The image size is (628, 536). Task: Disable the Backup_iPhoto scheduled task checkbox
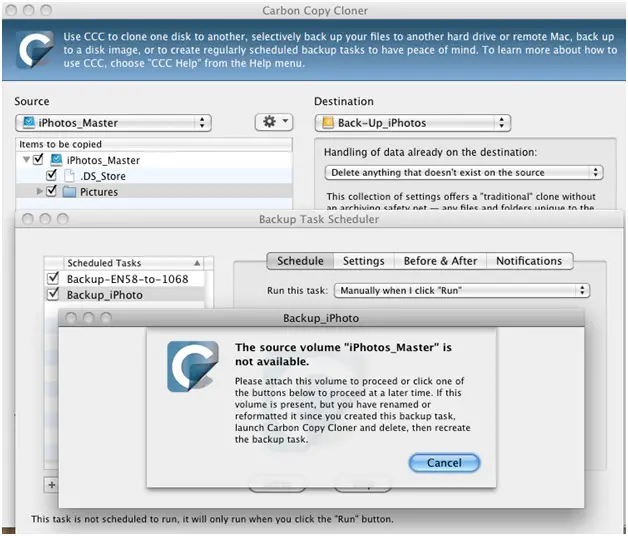point(53,294)
